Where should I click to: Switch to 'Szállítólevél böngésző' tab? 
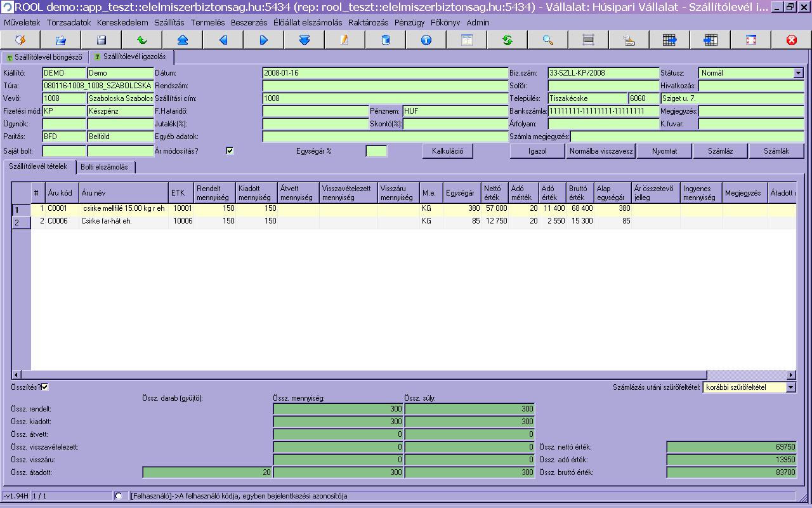tap(44, 57)
